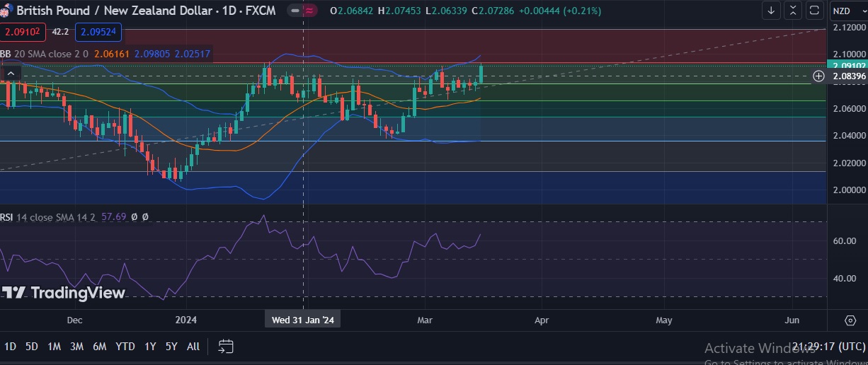Click the TradingView logo

coord(64,293)
